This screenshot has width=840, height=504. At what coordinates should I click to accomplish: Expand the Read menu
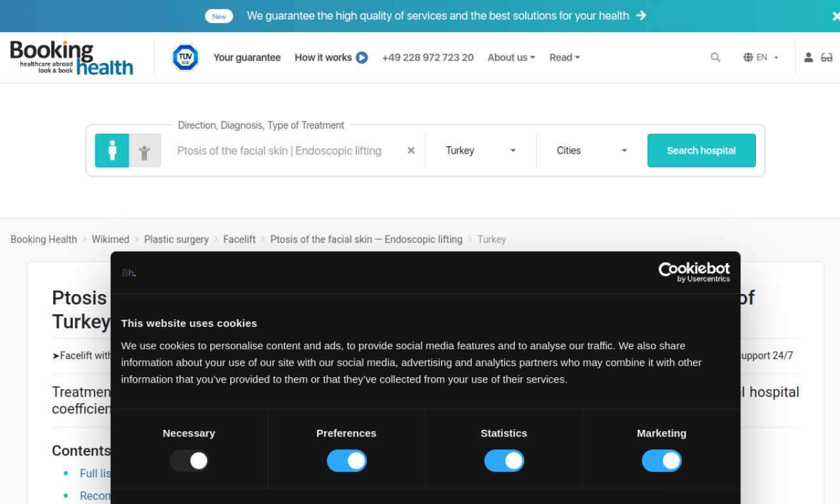click(564, 58)
